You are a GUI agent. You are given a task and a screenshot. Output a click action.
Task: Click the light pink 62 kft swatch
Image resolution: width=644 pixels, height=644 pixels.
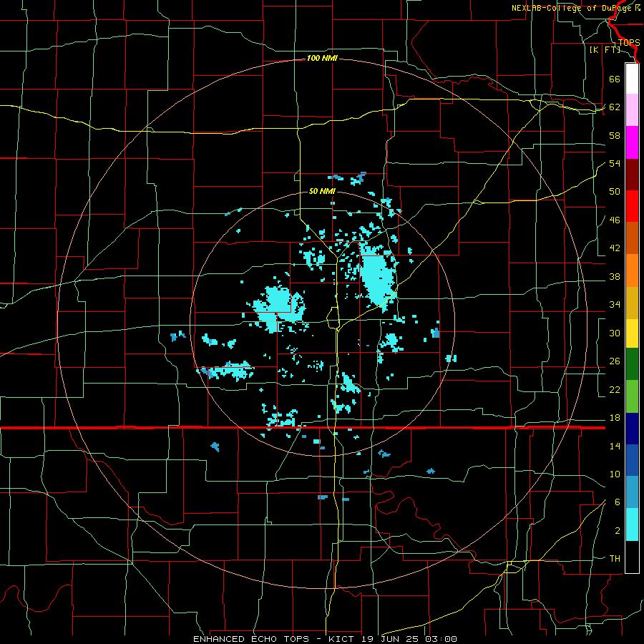632,110
